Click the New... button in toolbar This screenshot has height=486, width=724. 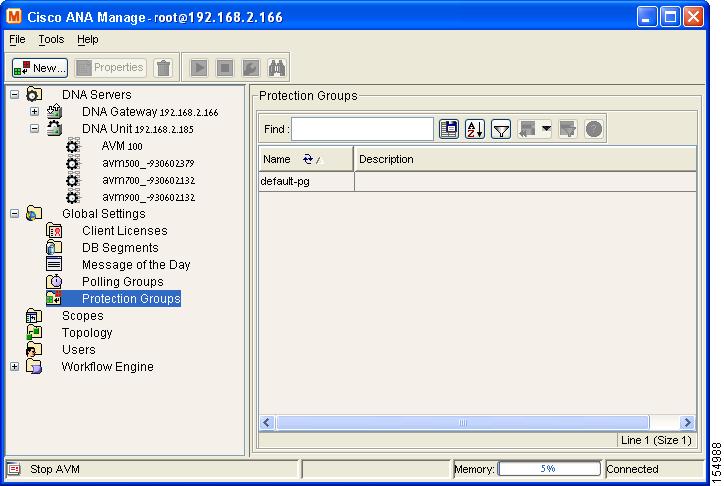tap(40, 68)
